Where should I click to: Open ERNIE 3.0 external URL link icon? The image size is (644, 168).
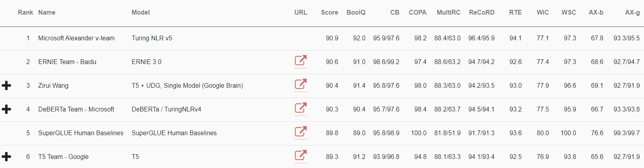click(300, 60)
